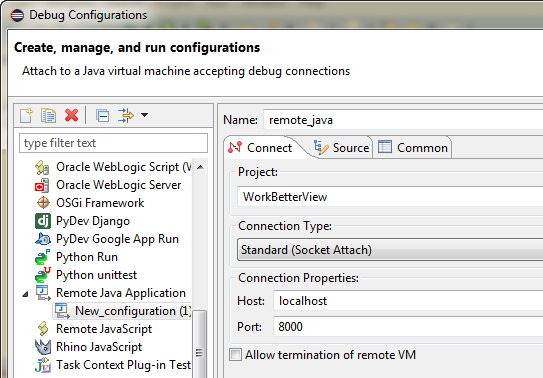Select Rhino JavaScript configuration type

[99, 347]
